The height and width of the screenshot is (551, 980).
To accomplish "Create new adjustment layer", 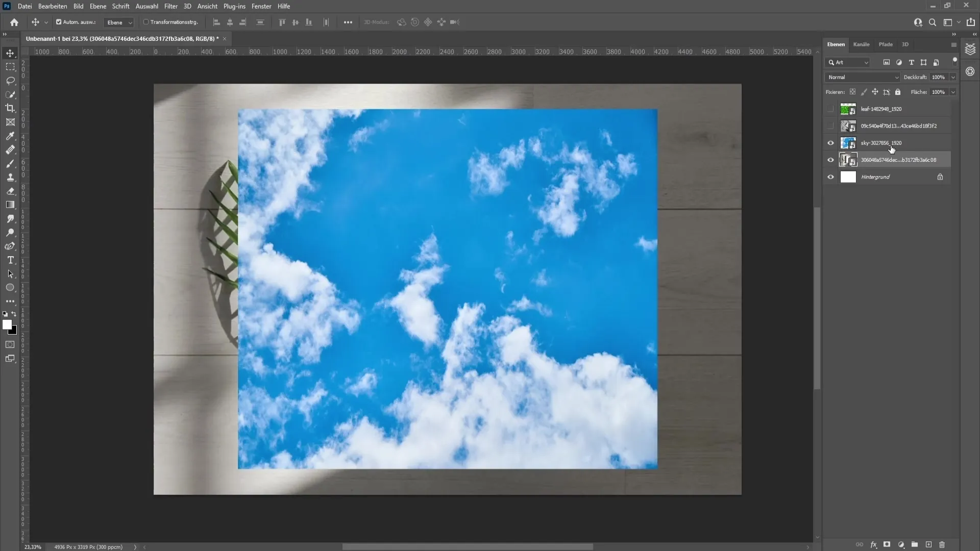I will (901, 544).
